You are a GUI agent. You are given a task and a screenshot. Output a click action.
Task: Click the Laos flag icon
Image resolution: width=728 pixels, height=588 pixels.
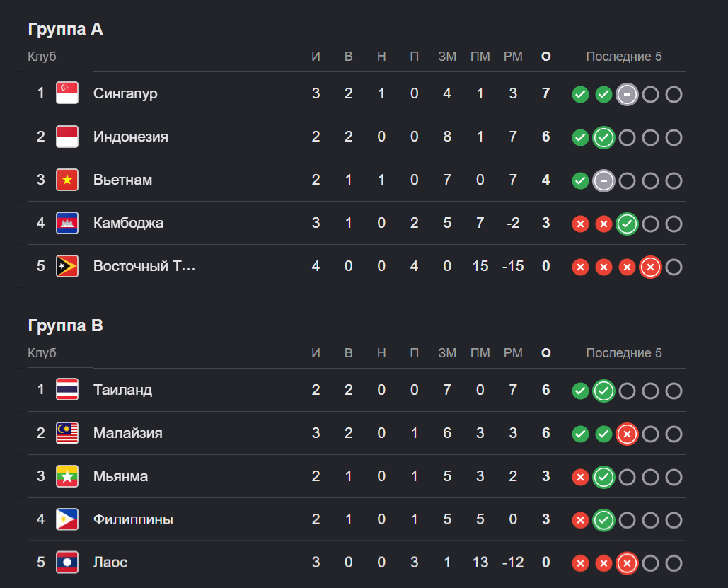(67, 563)
